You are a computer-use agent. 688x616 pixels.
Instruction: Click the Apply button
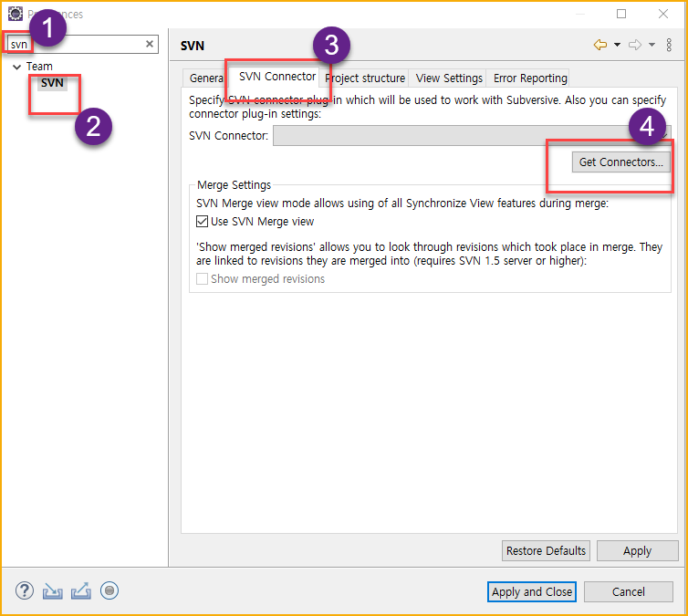tap(637, 550)
